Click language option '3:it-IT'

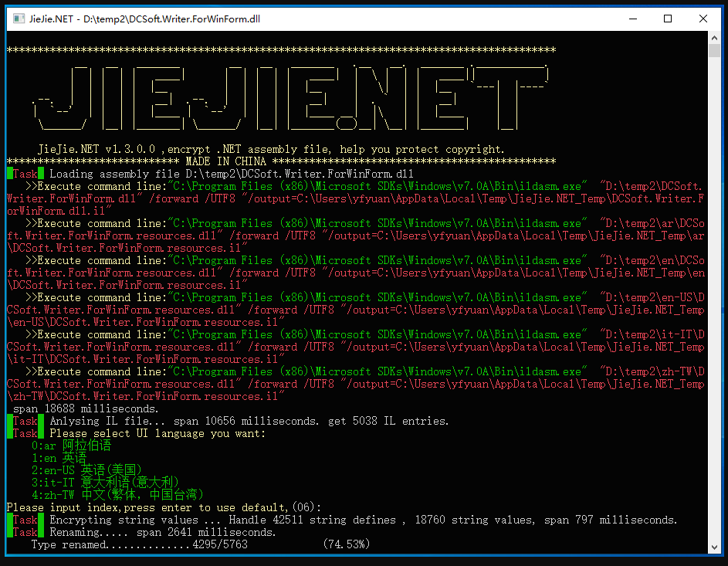pos(106,483)
